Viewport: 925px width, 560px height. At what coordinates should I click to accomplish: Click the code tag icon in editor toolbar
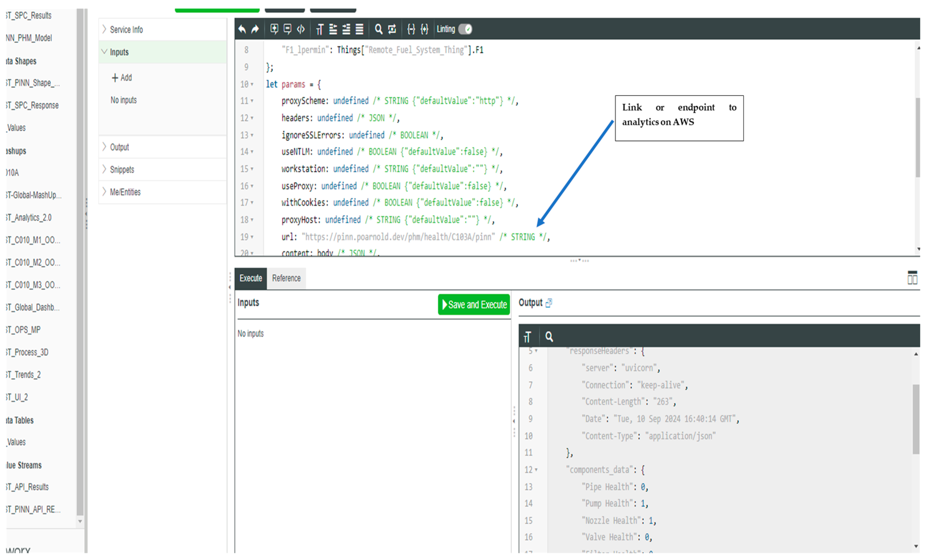click(x=301, y=29)
